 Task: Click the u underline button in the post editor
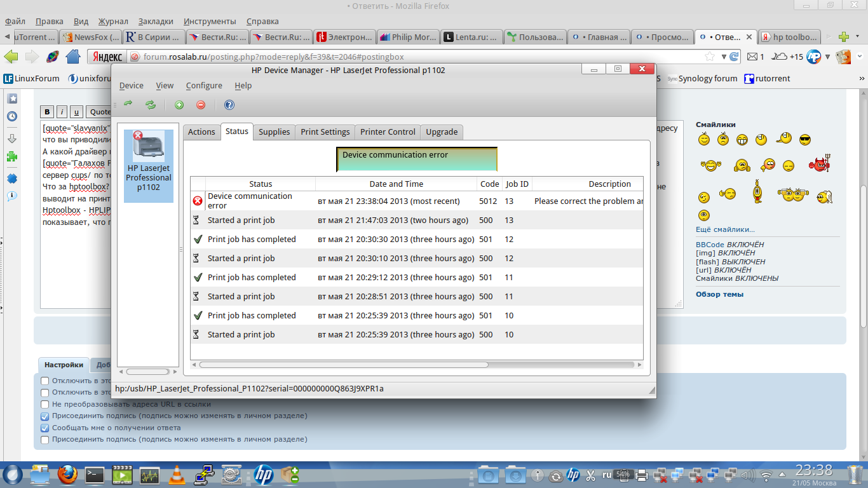coord(76,112)
